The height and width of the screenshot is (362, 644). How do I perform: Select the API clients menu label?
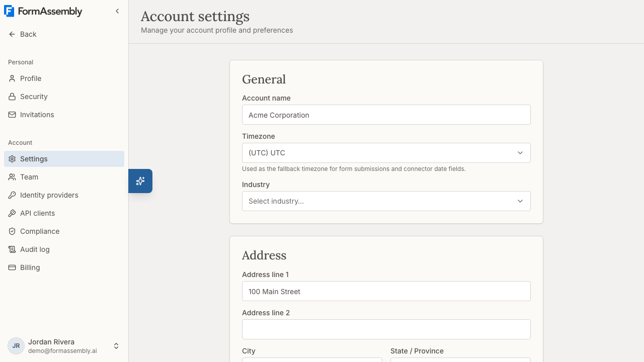click(x=38, y=213)
